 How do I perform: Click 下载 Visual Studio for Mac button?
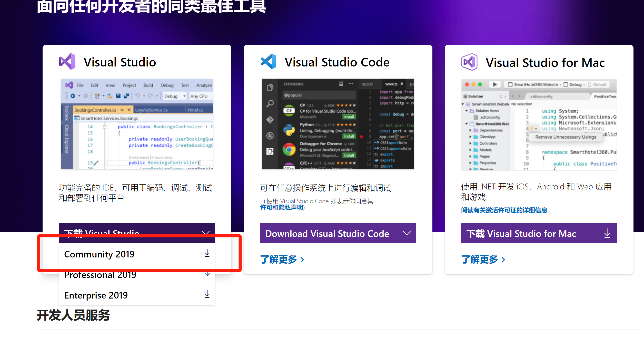pyautogui.click(x=521, y=234)
